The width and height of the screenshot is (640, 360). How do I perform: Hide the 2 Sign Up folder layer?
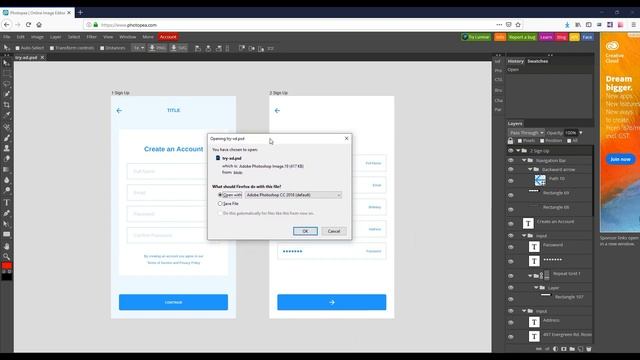click(511, 151)
